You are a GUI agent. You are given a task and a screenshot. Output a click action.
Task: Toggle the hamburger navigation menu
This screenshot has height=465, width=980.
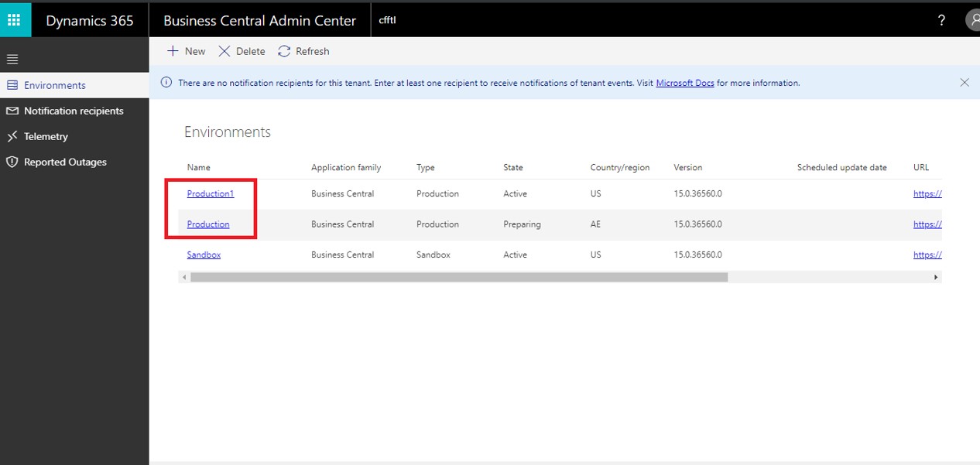click(12, 60)
